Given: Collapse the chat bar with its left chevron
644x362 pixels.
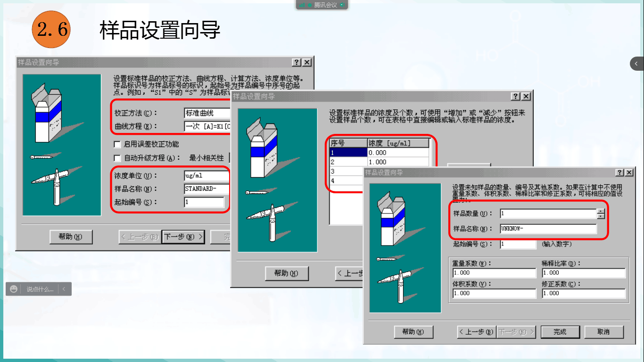Looking at the screenshot, I should point(64,289).
